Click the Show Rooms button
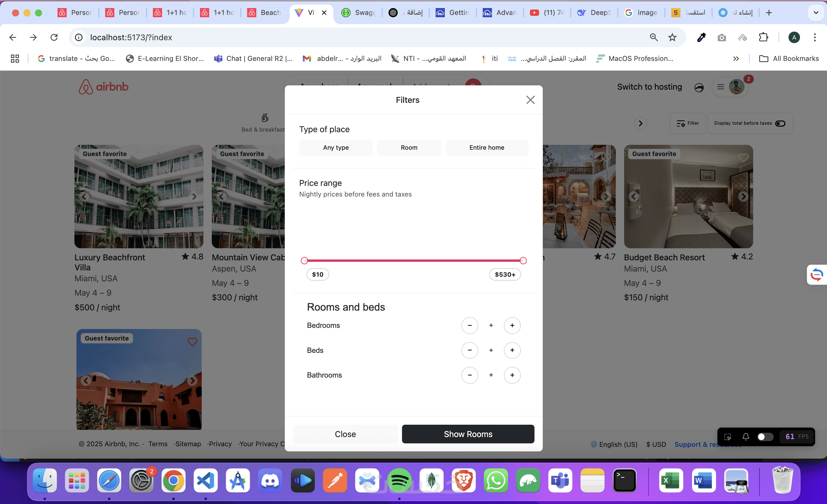 point(468,434)
